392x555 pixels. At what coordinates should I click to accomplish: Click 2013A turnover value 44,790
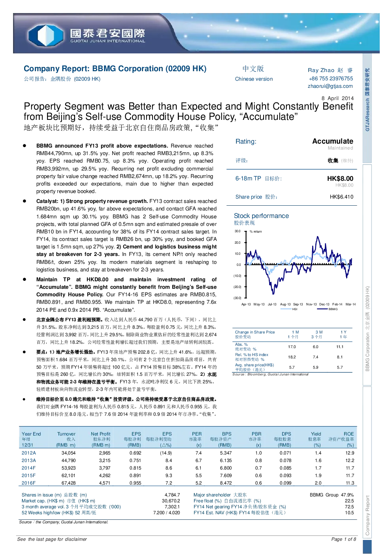tap(68, 460)
